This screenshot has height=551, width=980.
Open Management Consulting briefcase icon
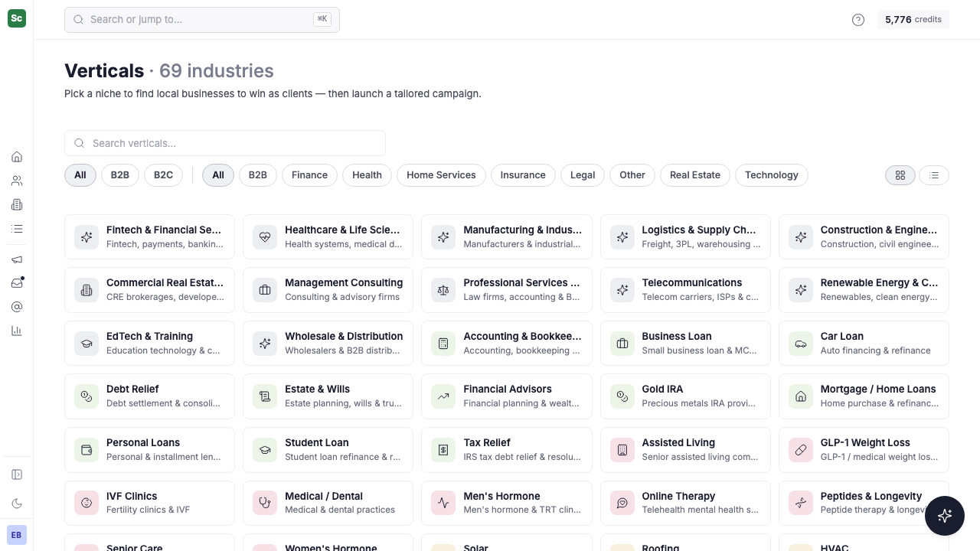tap(265, 290)
